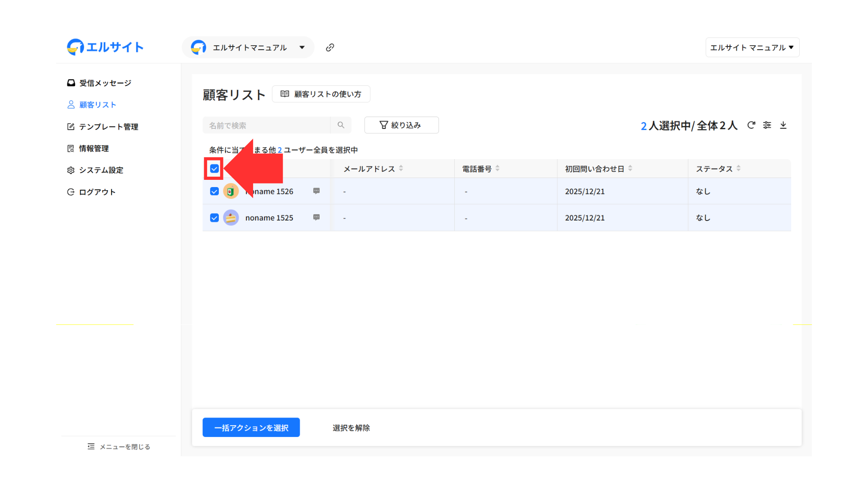Click the refresh list icon
The height and width of the screenshot is (488, 868).
click(751, 125)
